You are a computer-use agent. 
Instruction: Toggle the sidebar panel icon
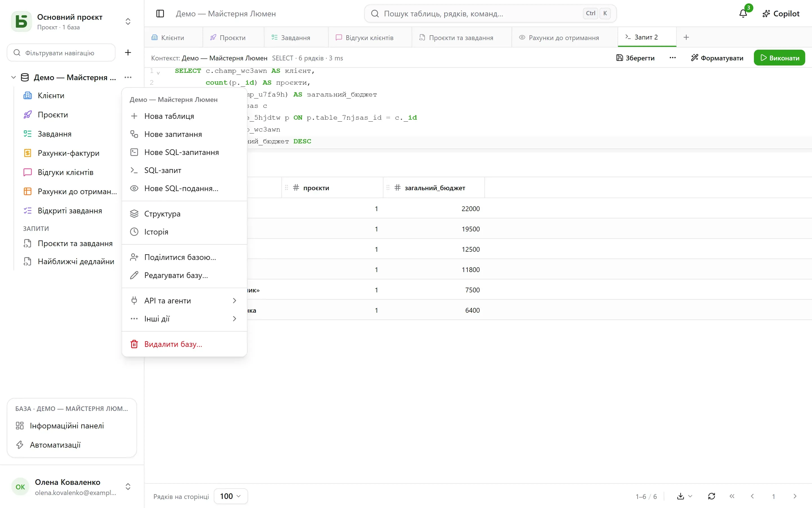click(160, 14)
